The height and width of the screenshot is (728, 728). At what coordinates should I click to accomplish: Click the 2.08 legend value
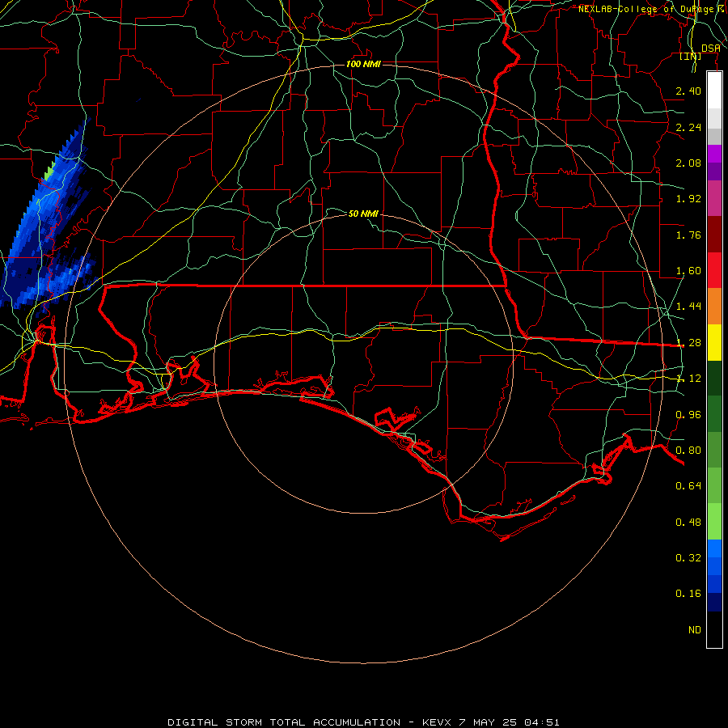coord(688,163)
